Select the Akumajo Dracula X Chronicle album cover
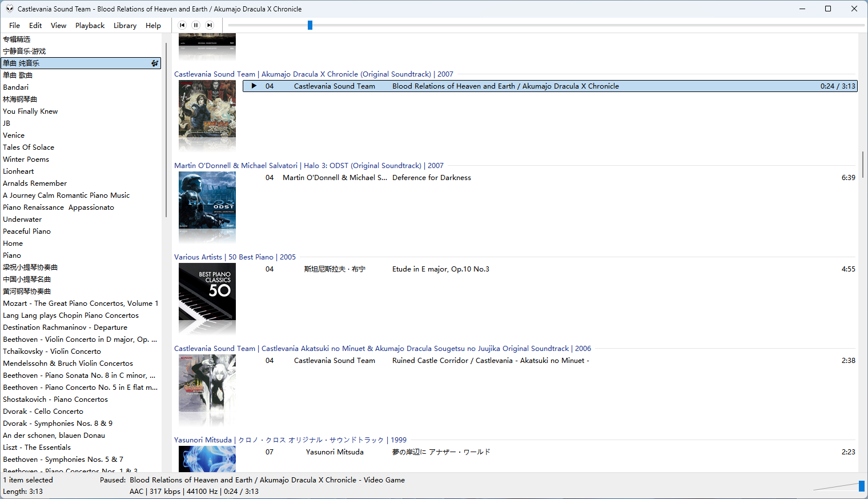This screenshot has height=499, width=868. (207, 109)
